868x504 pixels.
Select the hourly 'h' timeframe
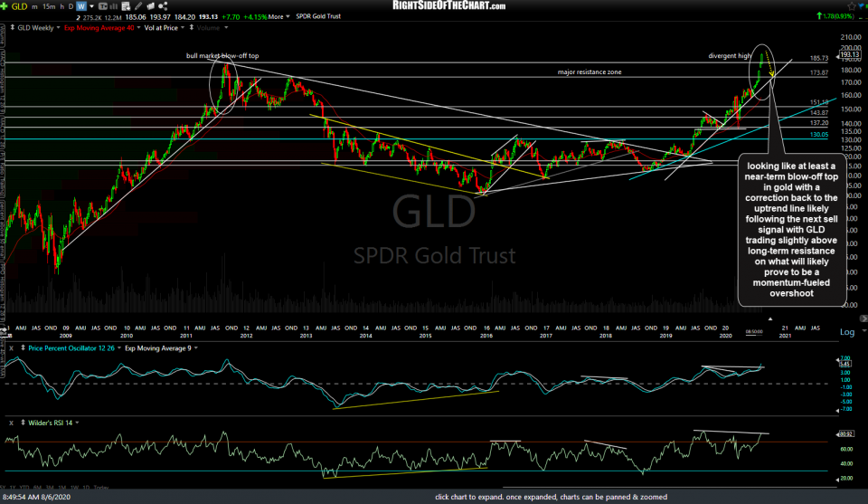(62, 6)
